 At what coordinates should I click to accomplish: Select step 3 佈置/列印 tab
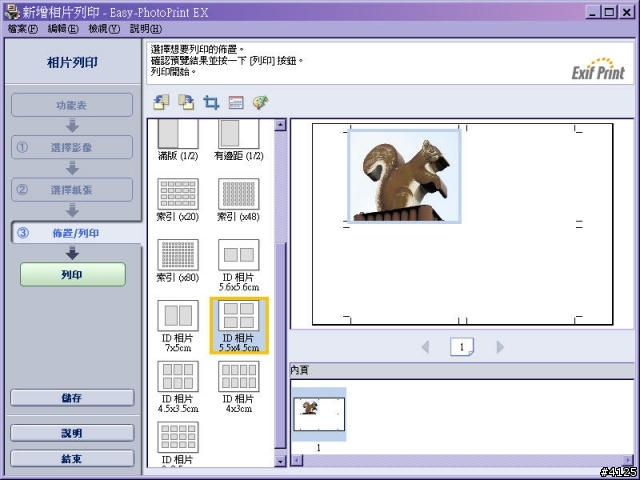coord(76,233)
